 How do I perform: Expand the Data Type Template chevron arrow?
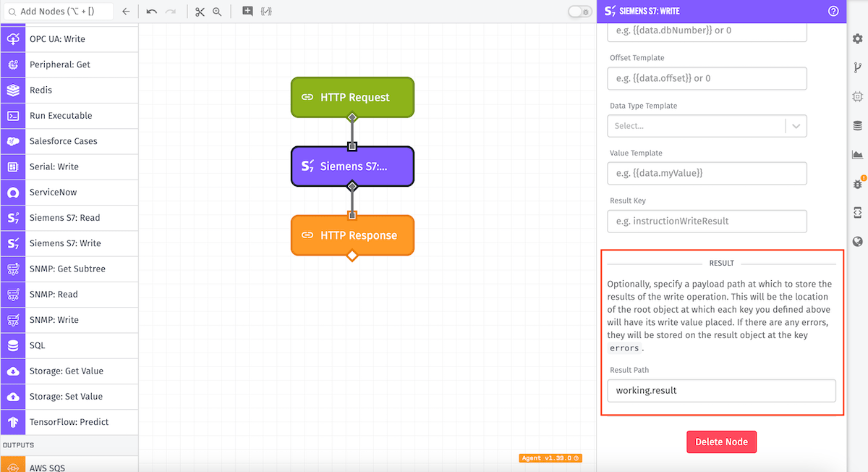tap(796, 126)
